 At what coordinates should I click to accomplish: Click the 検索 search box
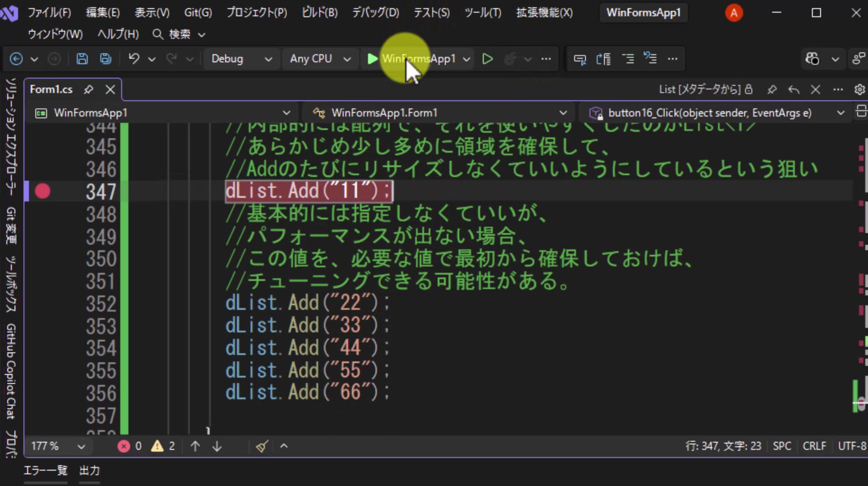pyautogui.click(x=179, y=34)
